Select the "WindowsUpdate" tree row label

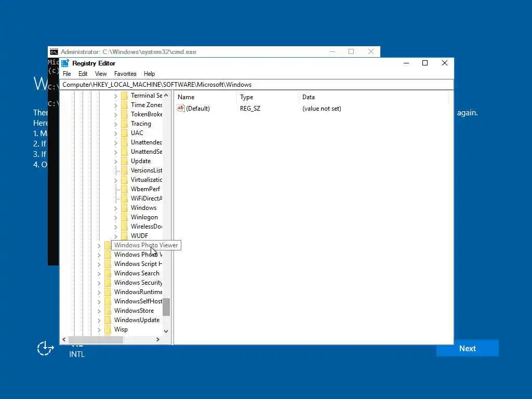pyautogui.click(x=137, y=320)
